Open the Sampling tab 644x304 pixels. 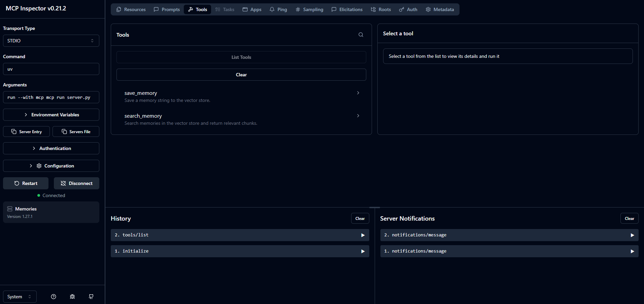(x=309, y=9)
